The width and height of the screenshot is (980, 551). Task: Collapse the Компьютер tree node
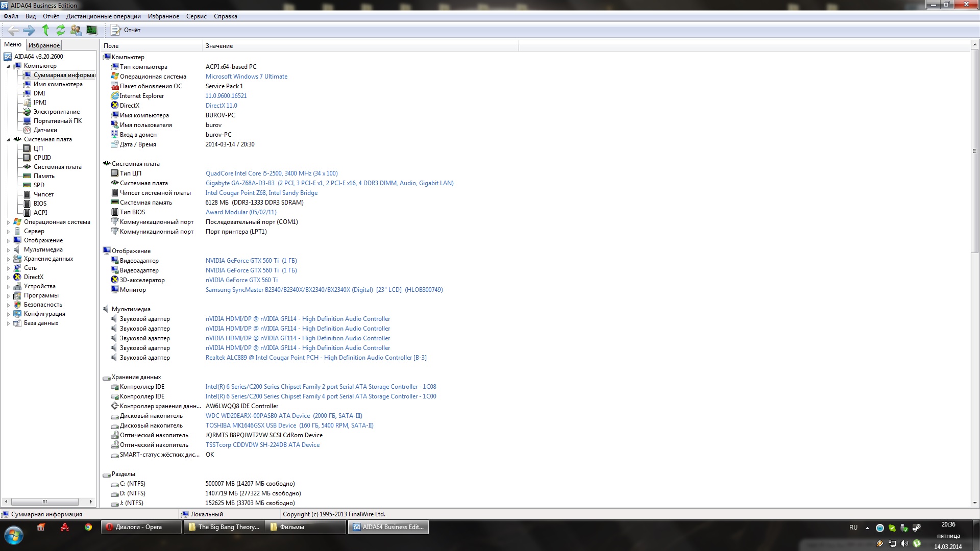point(8,66)
